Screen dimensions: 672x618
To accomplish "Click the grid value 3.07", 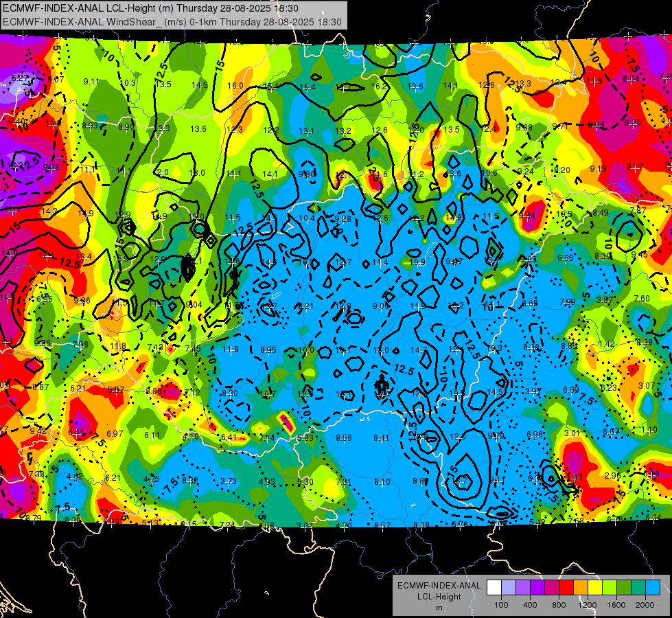I will [647, 385].
